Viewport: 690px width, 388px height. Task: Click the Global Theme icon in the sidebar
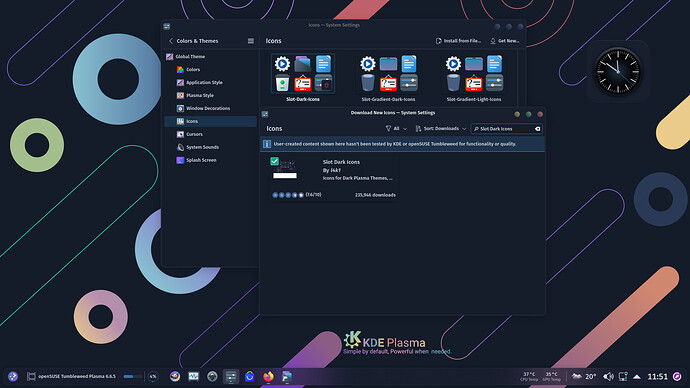click(169, 56)
